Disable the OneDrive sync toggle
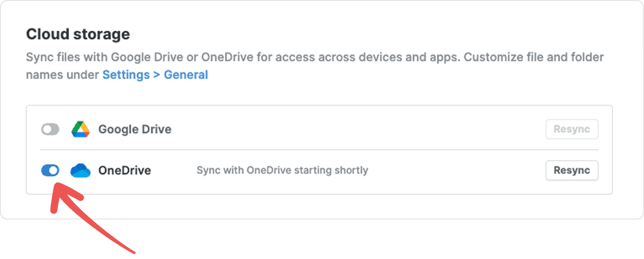The width and height of the screenshot is (644, 259). pos(50,170)
